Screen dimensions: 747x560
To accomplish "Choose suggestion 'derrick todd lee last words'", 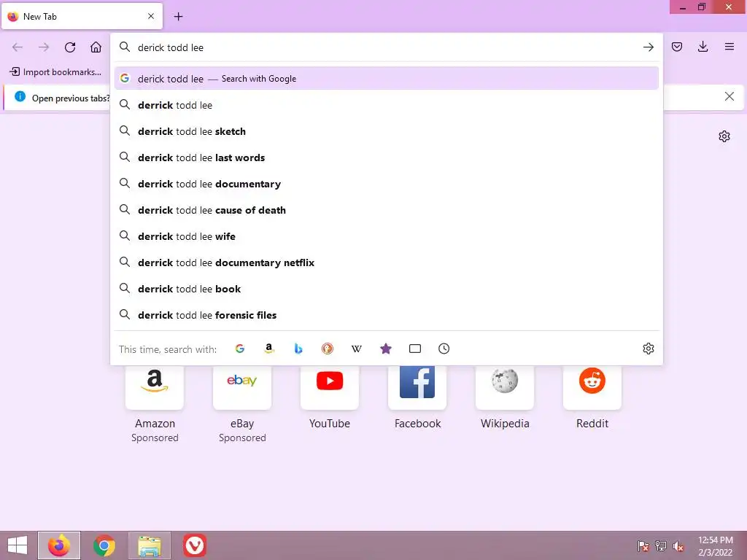I will point(387,157).
